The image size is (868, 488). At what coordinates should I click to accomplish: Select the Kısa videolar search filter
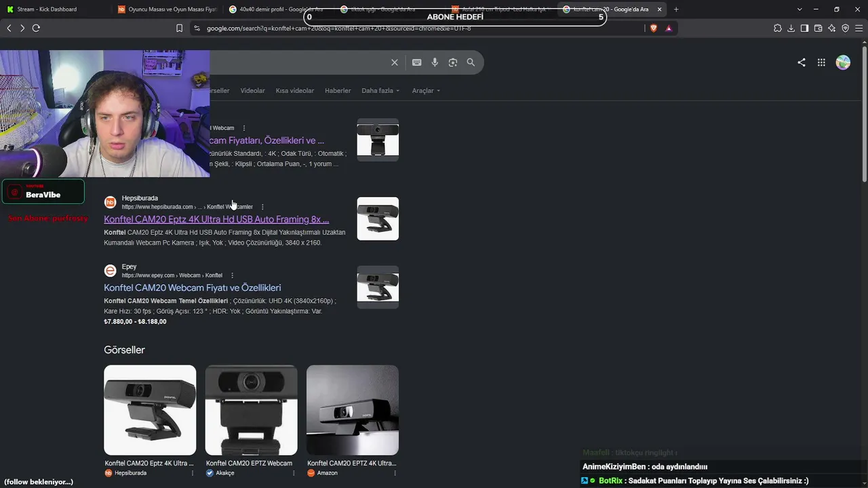point(295,91)
